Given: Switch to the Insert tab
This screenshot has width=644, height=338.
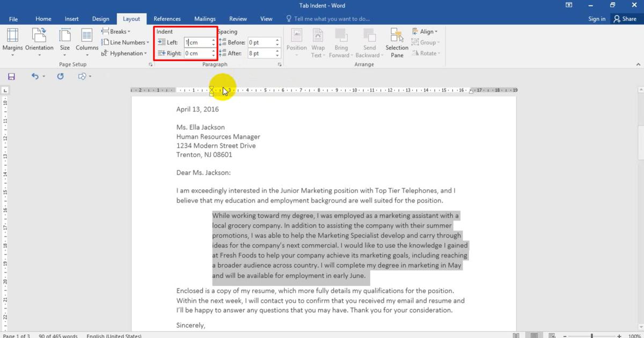Looking at the screenshot, I should pyautogui.click(x=72, y=19).
